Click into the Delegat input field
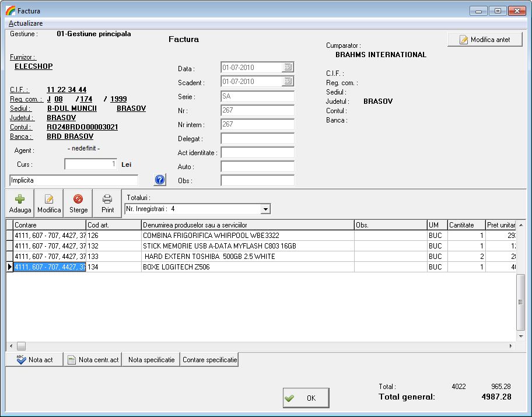 point(257,139)
